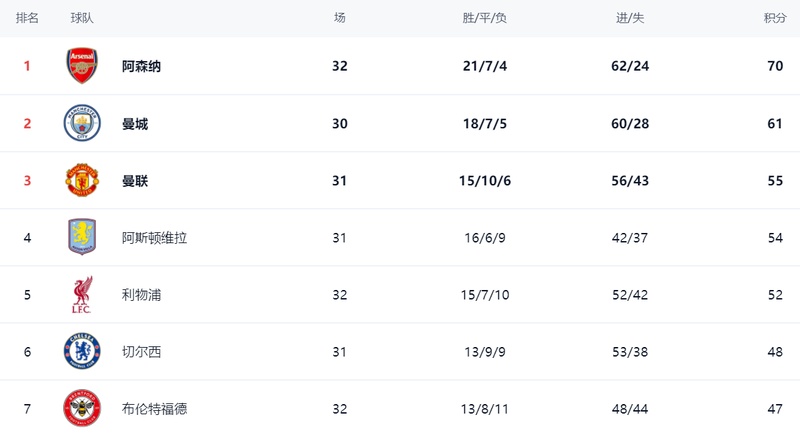Click the Arsenal club crest icon
Image resolution: width=800 pixels, height=436 pixels.
(82, 66)
